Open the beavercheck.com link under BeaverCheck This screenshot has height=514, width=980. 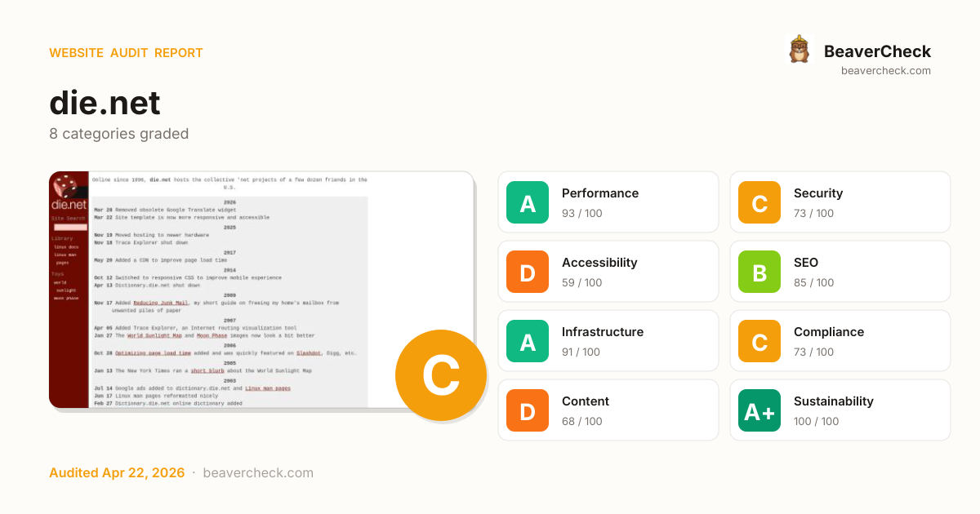(x=885, y=71)
